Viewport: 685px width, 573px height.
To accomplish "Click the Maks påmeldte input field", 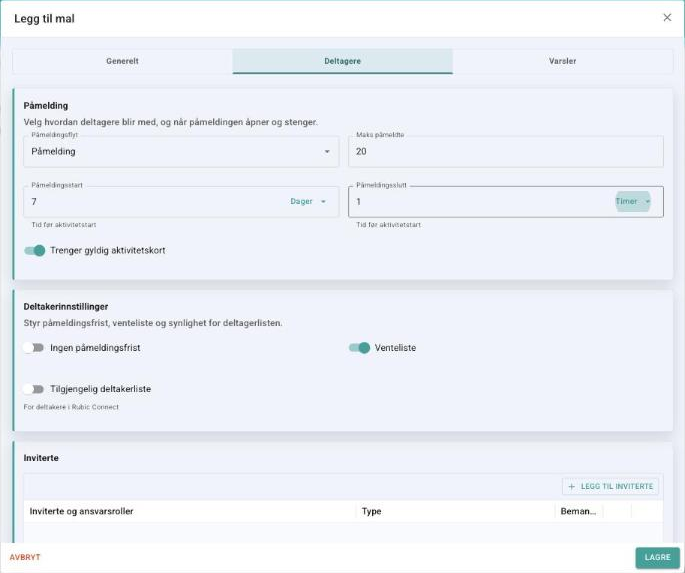I will coord(506,152).
